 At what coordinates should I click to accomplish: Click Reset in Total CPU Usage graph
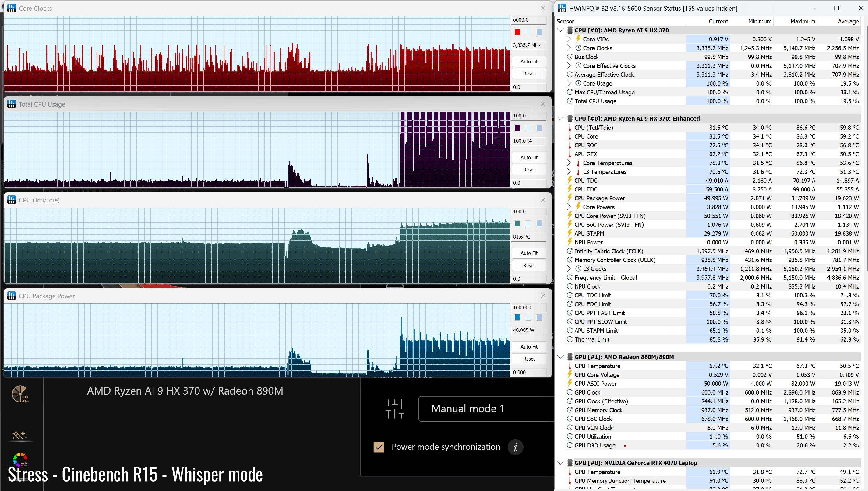[529, 169]
